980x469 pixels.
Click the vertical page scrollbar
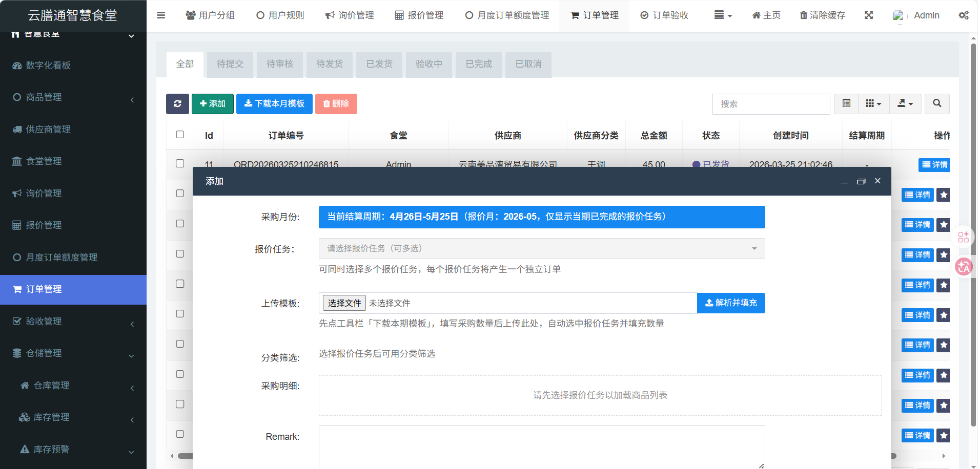pyautogui.click(x=973, y=230)
